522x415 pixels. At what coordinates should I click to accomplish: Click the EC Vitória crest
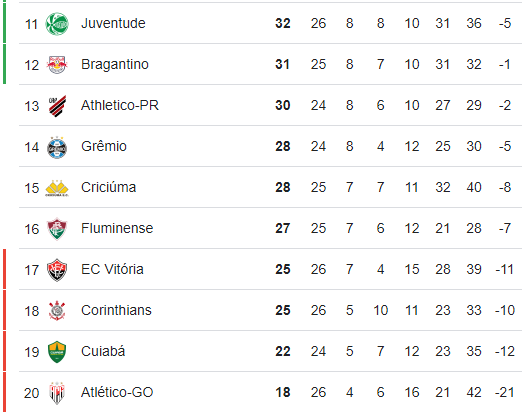coord(57,270)
